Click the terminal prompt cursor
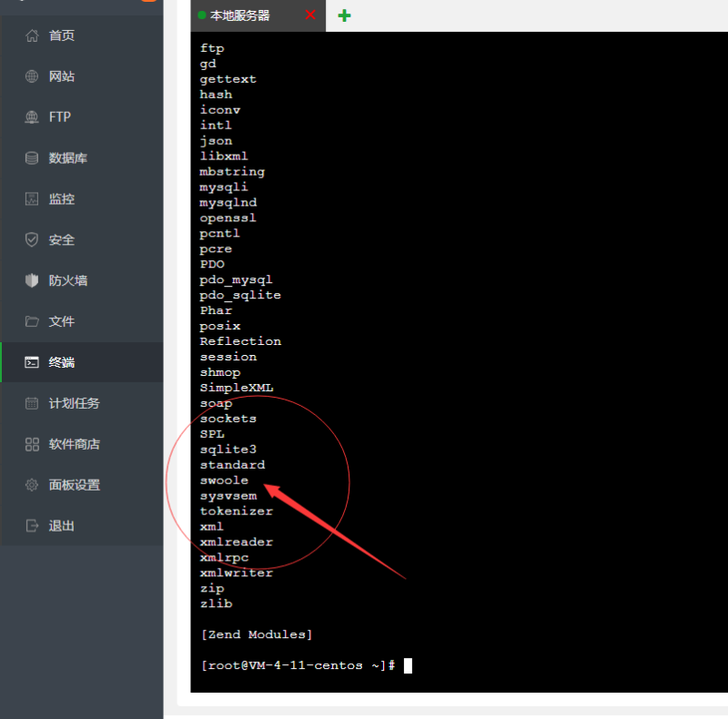The image size is (728, 719). pyautogui.click(x=408, y=665)
